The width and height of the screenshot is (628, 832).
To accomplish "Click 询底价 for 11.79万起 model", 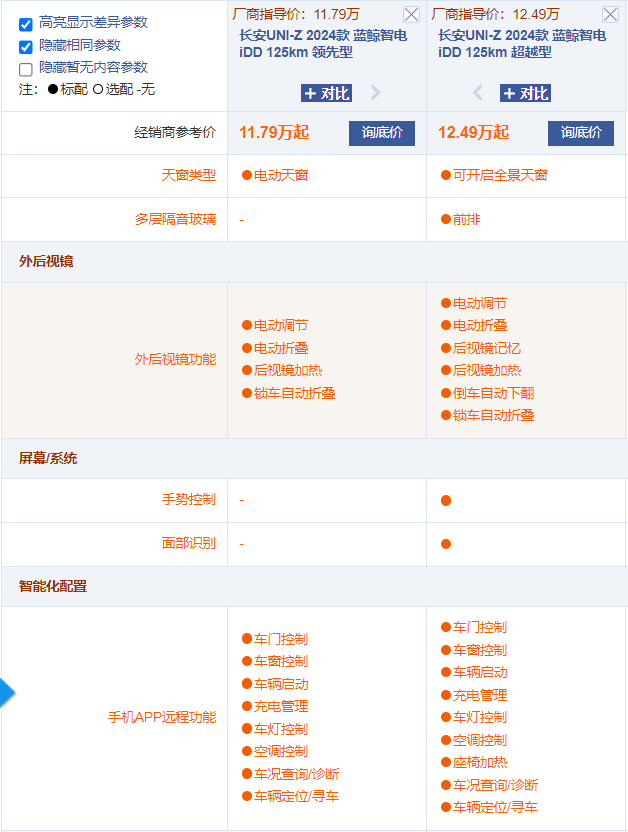I will click(382, 133).
